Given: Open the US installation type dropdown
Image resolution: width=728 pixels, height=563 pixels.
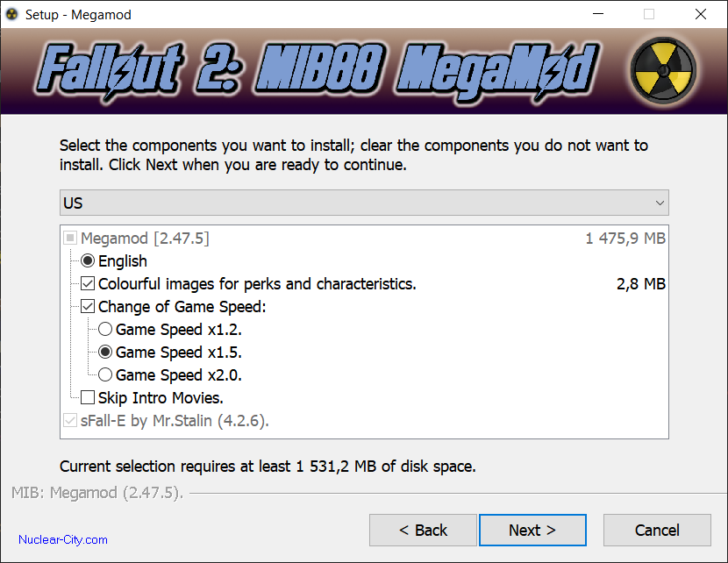Looking at the screenshot, I should [x=364, y=203].
